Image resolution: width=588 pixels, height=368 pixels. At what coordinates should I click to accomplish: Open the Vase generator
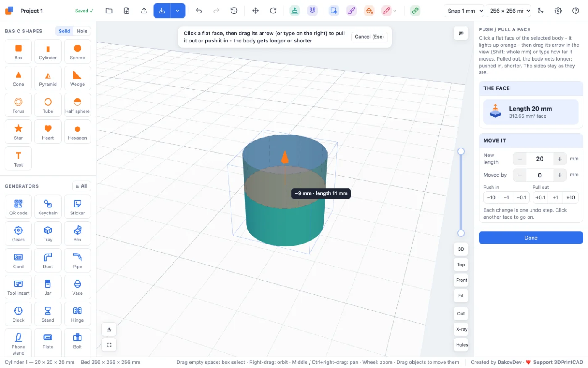tap(77, 287)
